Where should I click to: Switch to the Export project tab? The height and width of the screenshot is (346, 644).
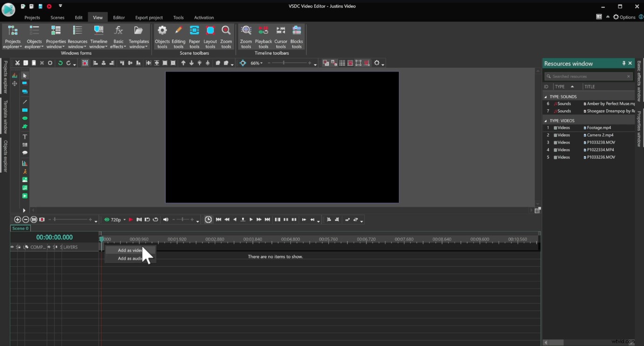pos(148,17)
